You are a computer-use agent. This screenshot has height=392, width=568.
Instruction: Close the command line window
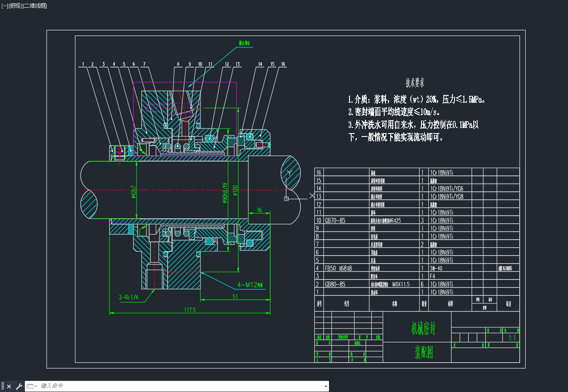click(x=9, y=386)
